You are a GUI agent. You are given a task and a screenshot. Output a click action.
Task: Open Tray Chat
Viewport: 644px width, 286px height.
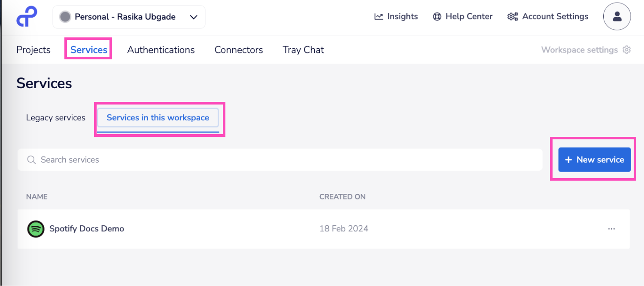click(303, 49)
